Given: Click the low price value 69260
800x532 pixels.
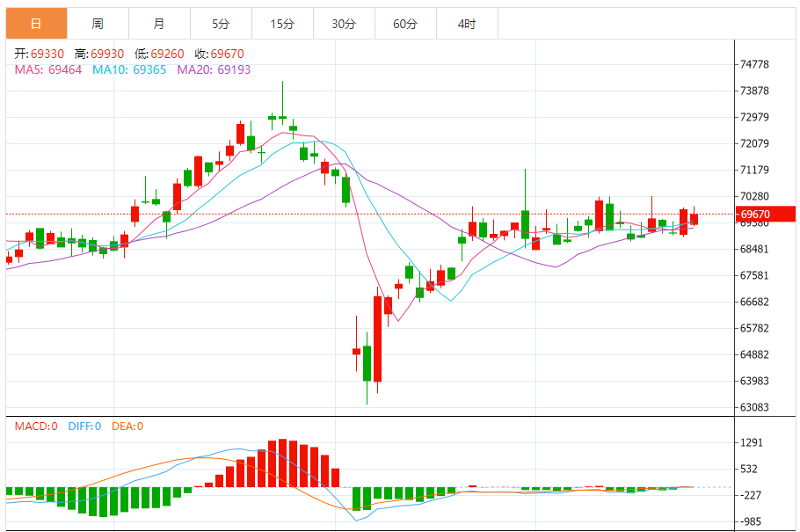Looking at the screenshot, I should pyautogui.click(x=167, y=55).
